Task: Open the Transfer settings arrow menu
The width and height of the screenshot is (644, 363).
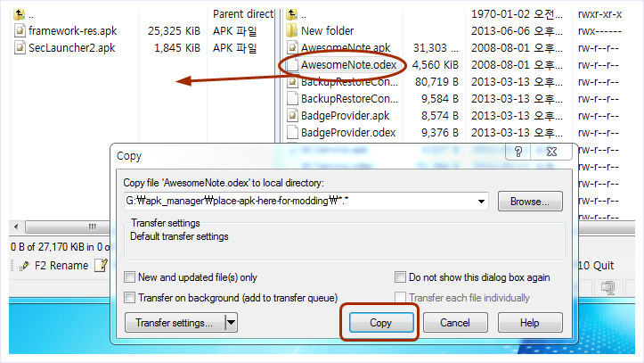Action: pyautogui.click(x=231, y=323)
